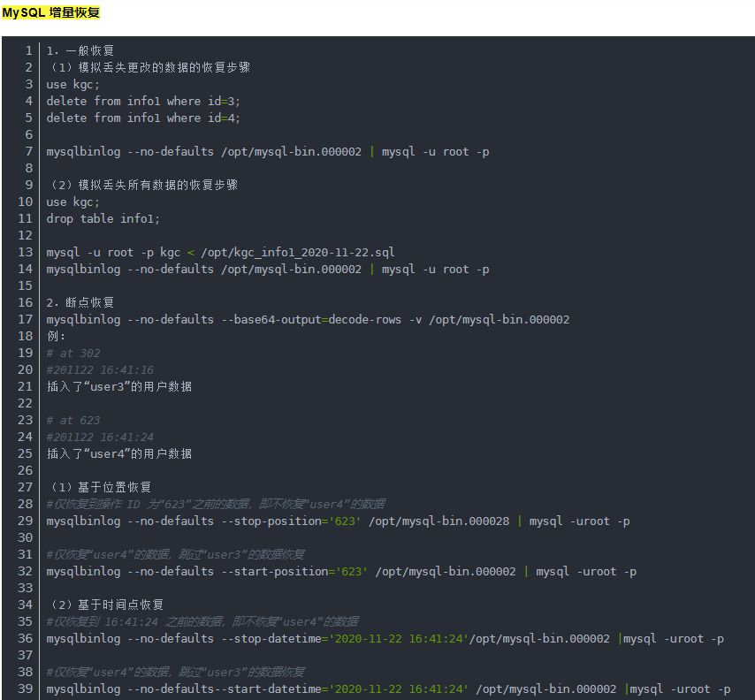Click 'use kgc;' on line 10
The height and width of the screenshot is (700, 755).
point(72,202)
